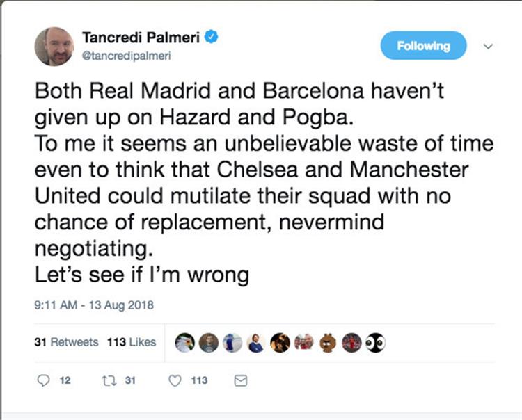Click the reply speech bubble icon
This screenshot has width=522, height=420.
tap(43, 380)
